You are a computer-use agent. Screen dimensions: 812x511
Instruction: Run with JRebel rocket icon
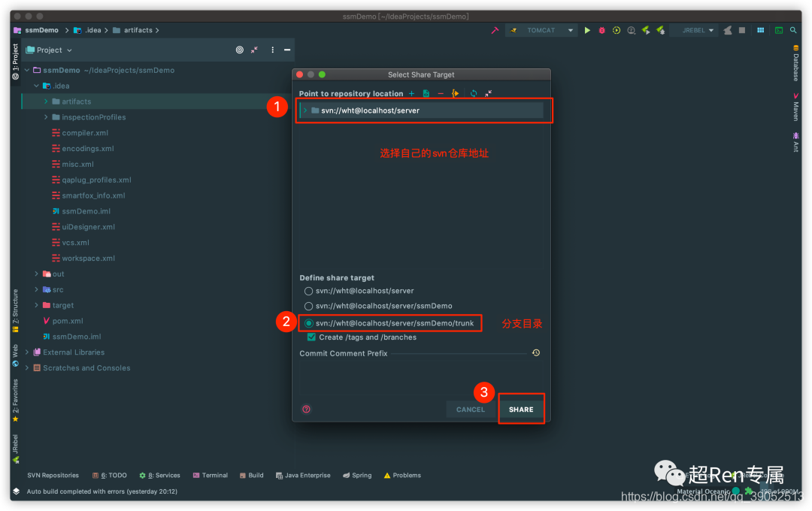[646, 31]
